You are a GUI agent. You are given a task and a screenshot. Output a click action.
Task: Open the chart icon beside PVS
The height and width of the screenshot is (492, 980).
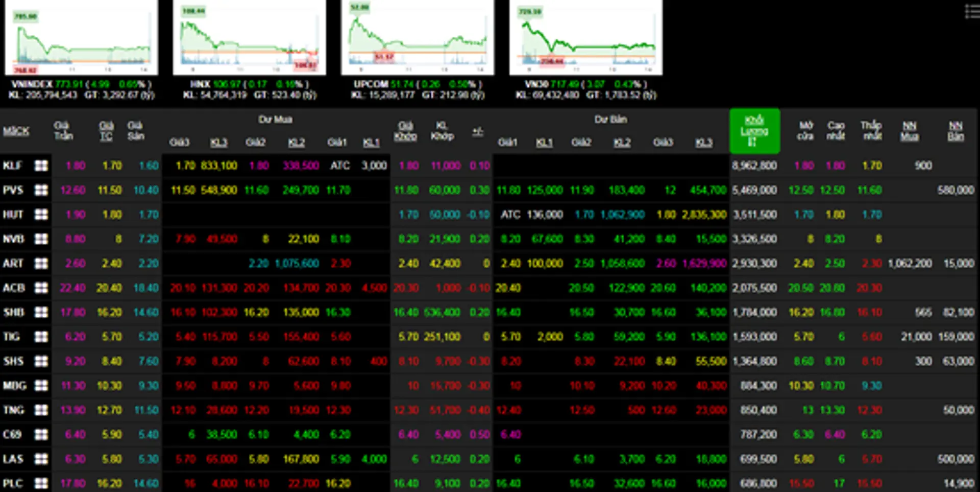click(41, 190)
